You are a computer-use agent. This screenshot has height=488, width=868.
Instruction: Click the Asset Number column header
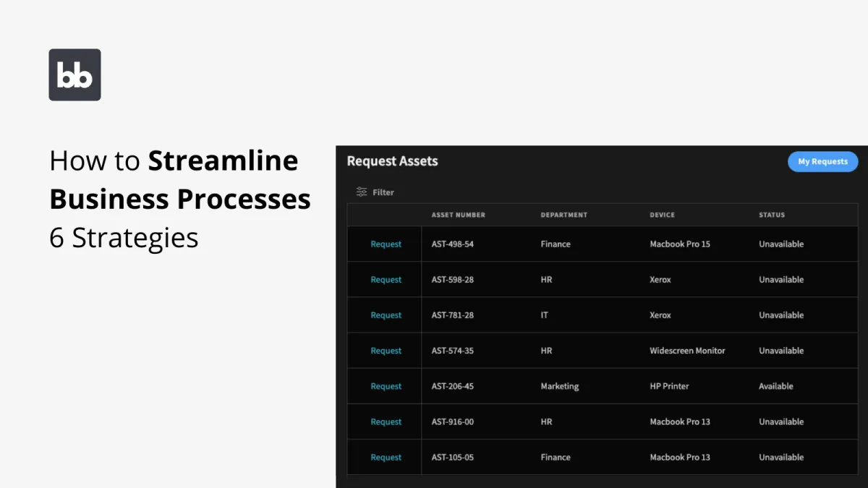459,215
